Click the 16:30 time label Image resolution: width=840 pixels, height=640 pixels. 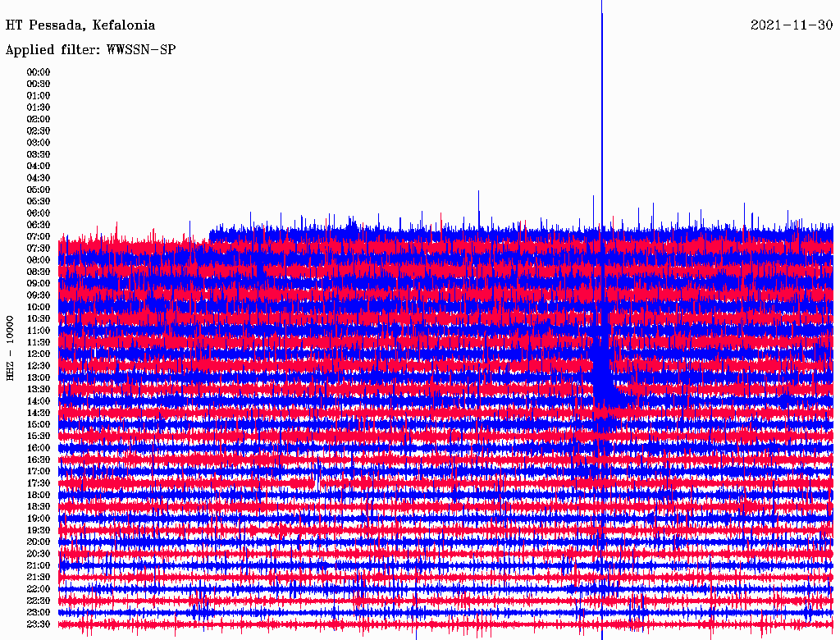coord(39,460)
